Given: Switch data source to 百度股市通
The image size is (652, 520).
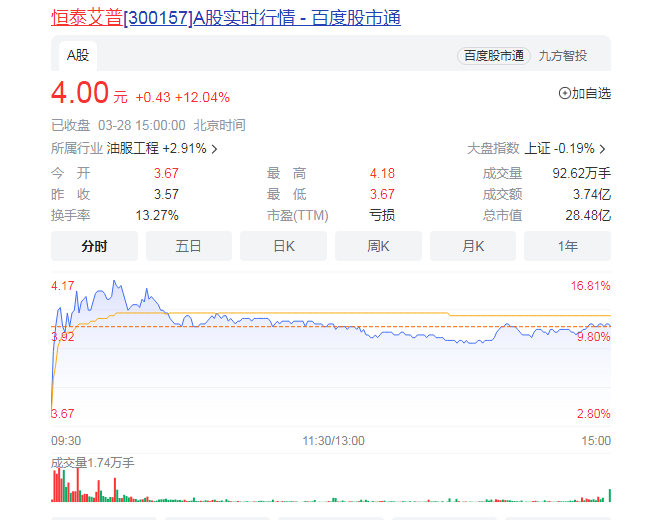Looking at the screenshot, I should 493,56.
